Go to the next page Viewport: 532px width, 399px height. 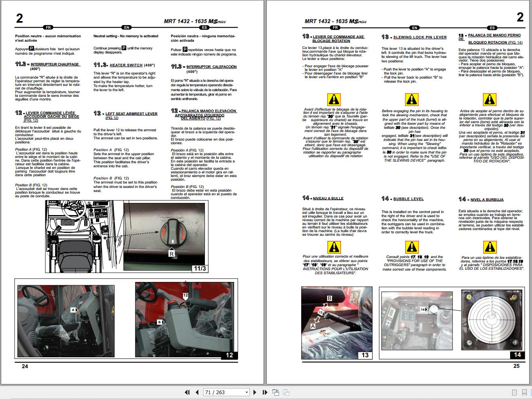coord(255,392)
